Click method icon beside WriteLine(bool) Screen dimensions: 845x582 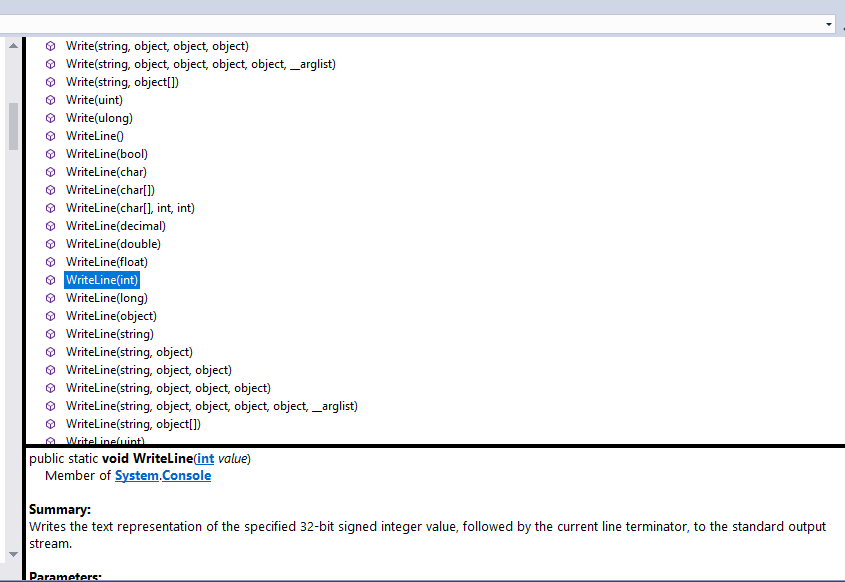click(x=51, y=154)
